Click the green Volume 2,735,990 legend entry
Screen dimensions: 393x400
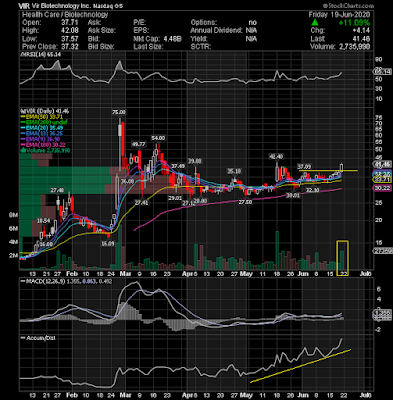click(45, 151)
